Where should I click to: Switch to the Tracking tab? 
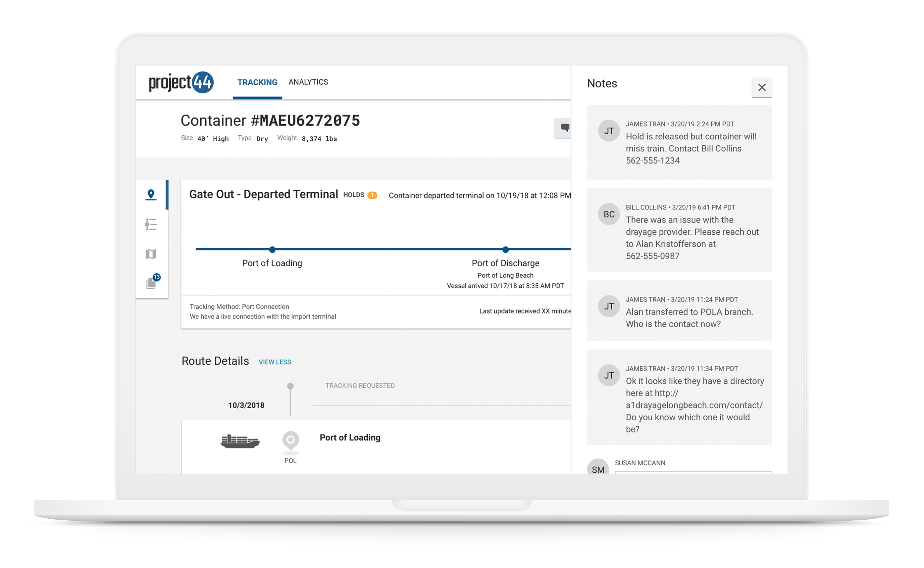point(257,82)
